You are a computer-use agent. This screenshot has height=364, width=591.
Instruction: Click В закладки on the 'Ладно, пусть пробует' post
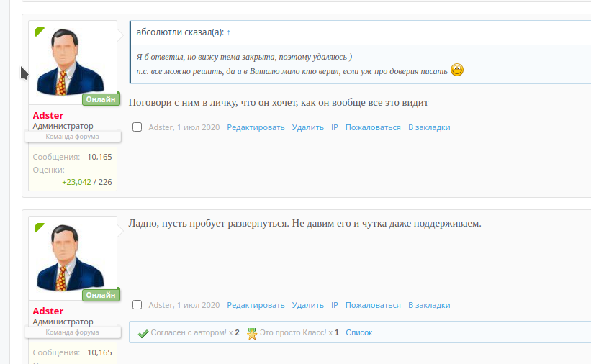(x=429, y=305)
